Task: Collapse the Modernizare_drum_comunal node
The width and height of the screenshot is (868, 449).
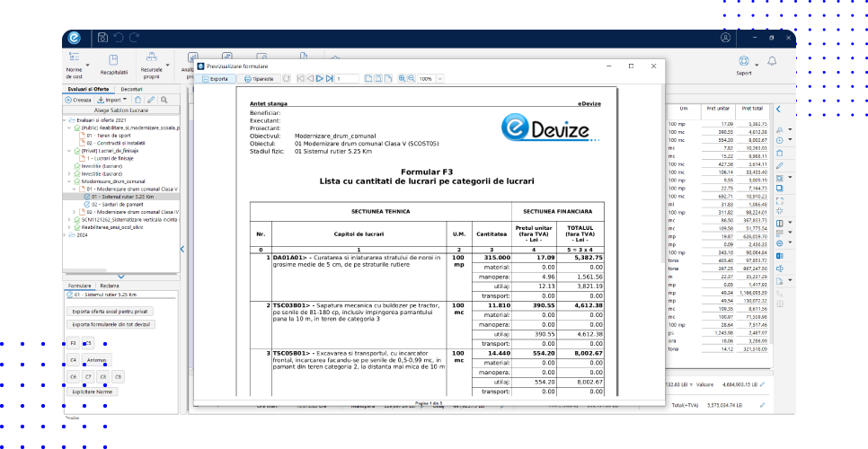Action: click(x=70, y=180)
